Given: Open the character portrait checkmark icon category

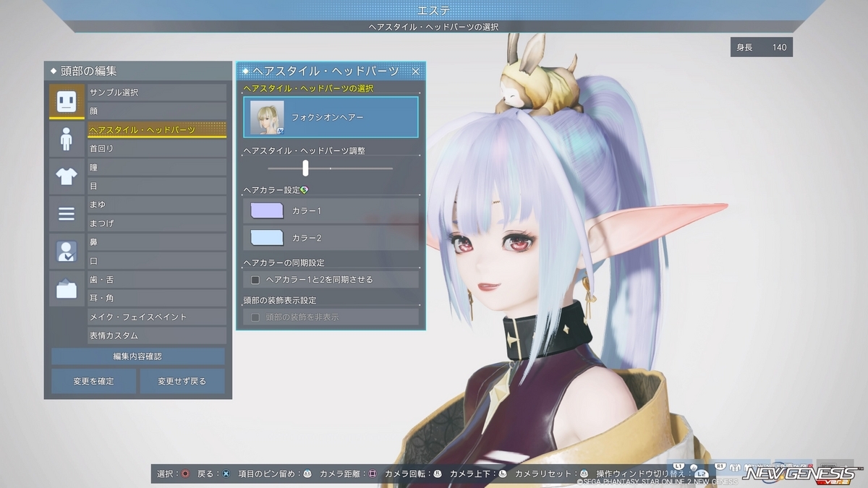Looking at the screenshot, I should [67, 252].
